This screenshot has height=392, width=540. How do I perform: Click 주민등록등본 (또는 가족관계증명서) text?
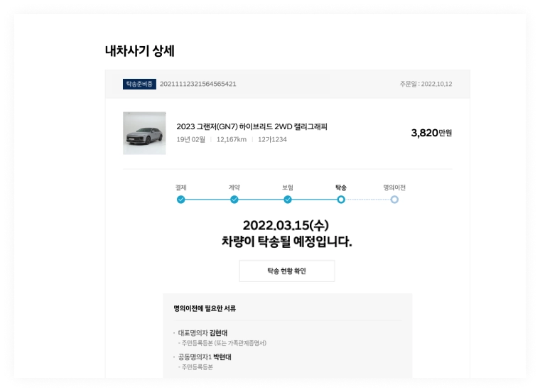pos(222,343)
